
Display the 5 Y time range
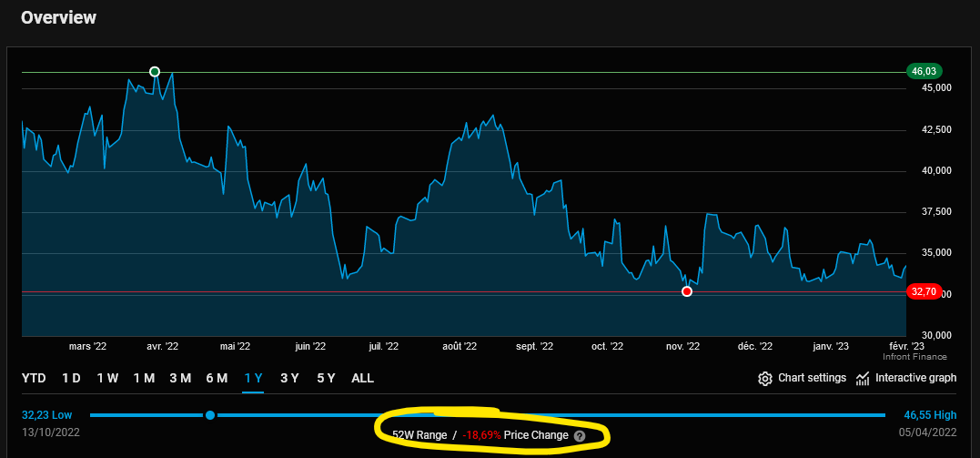326,378
